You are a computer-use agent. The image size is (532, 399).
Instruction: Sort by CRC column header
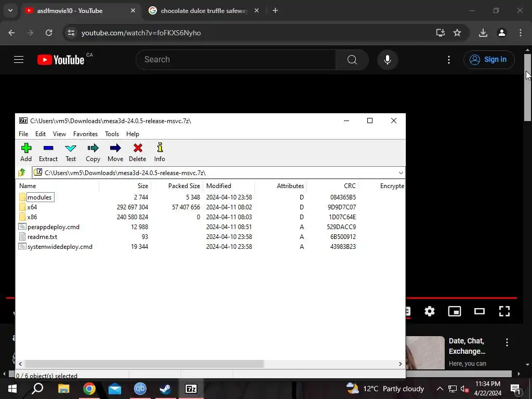pyautogui.click(x=332, y=186)
